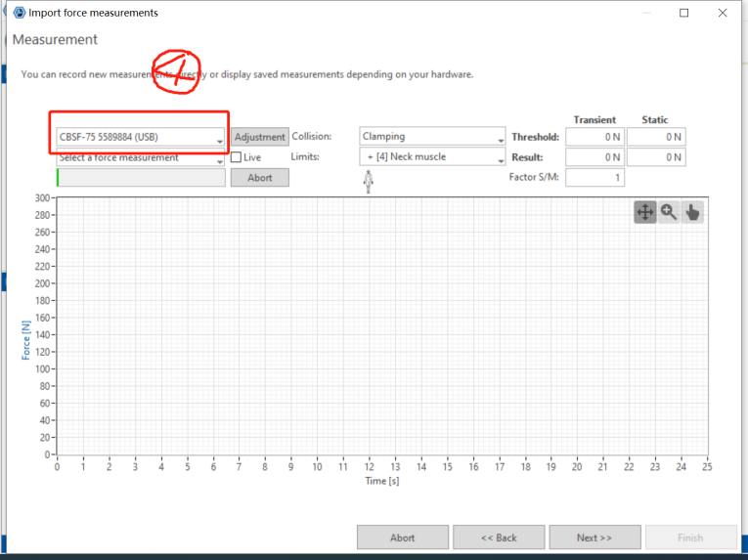The image size is (748, 560).
Task: Select the pan tool with four arrows
Action: coord(645,212)
